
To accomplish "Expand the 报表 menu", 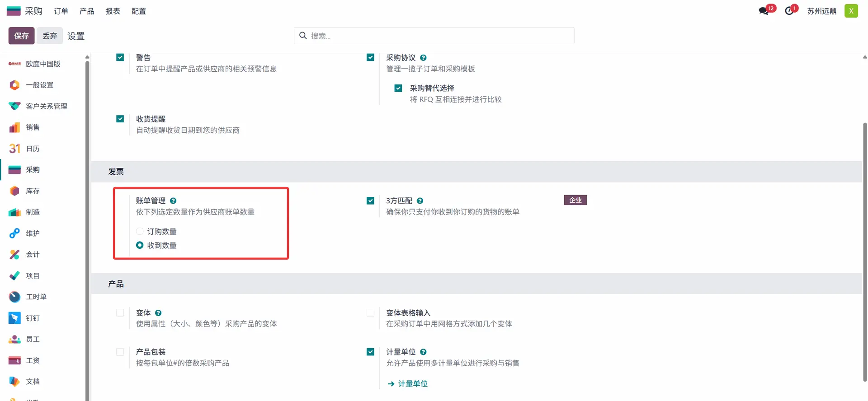I will coord(113,11).
